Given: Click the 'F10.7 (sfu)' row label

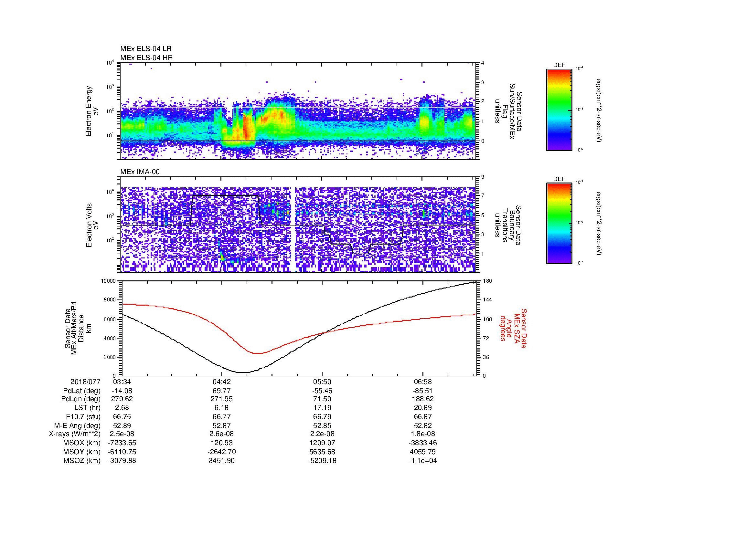Looking at the screenshot, I should [x=83, y=417].
